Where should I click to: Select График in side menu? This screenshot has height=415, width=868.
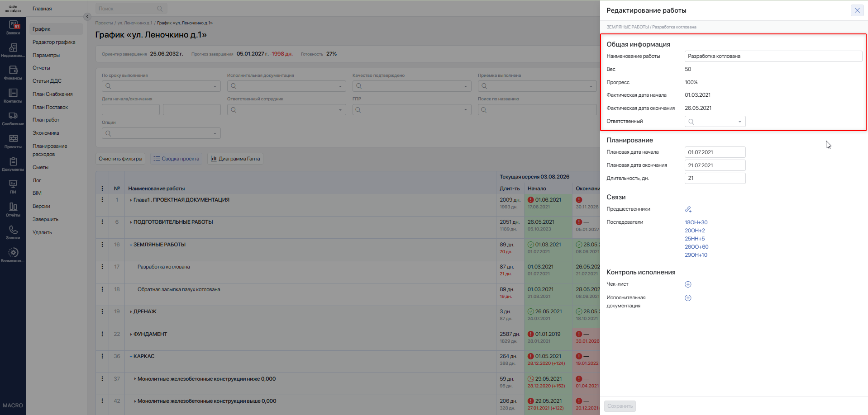point(57,29)
